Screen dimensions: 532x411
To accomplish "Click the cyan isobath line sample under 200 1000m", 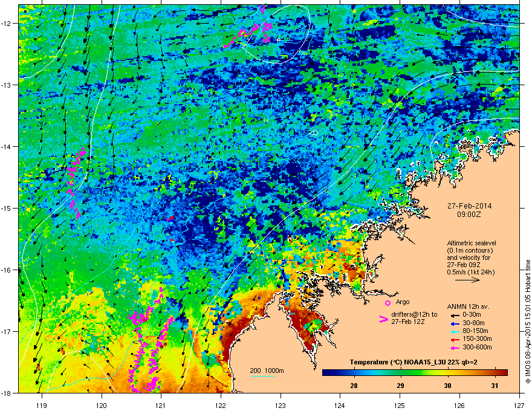I will click(x=262, y=376).
